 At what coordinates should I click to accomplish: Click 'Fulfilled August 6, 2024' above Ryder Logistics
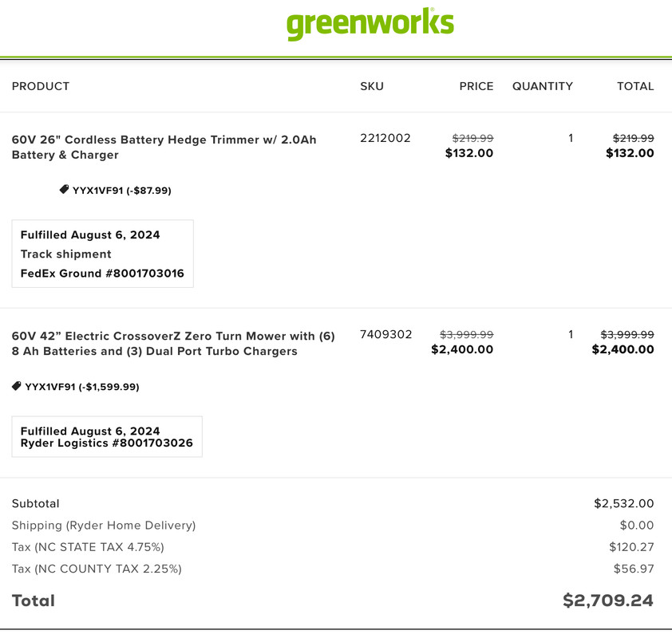[x=90, y=431]
